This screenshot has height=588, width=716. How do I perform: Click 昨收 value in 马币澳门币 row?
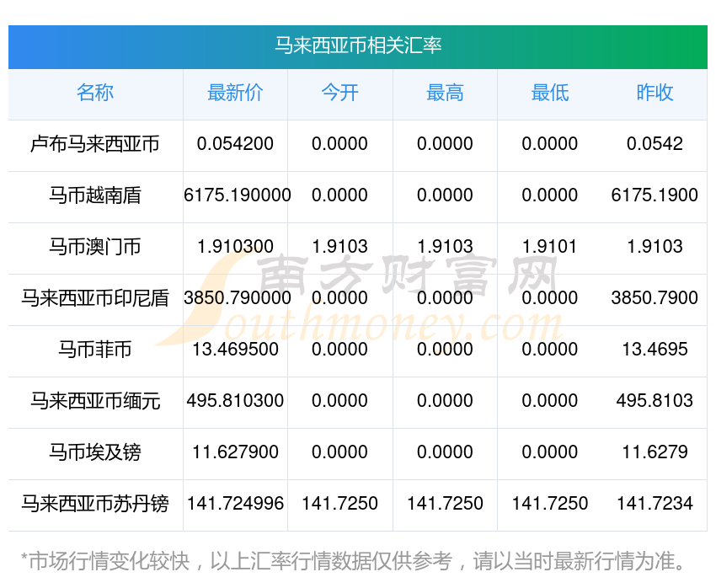click(655, 247)
